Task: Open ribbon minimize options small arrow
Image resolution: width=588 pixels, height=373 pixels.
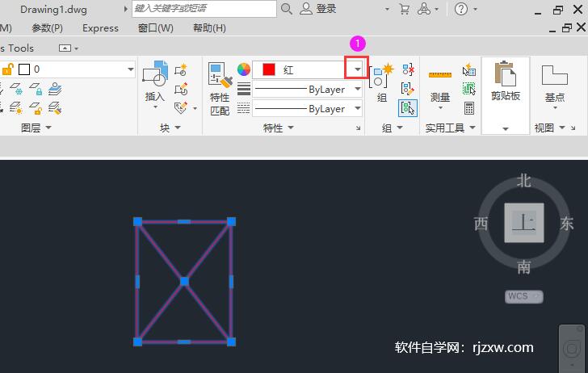Action: [x=77, y=48]
